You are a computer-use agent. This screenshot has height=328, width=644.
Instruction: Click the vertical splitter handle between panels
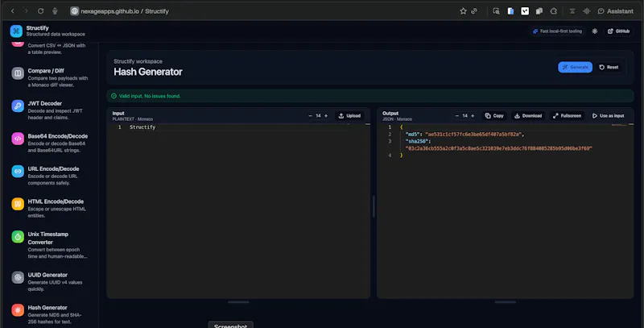click(x=374, y=206)
